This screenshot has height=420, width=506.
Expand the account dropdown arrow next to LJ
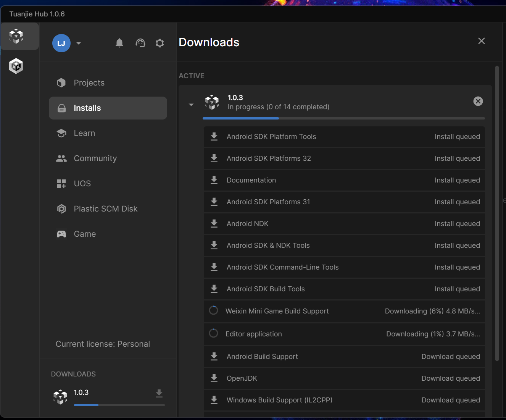click(79, 43)
